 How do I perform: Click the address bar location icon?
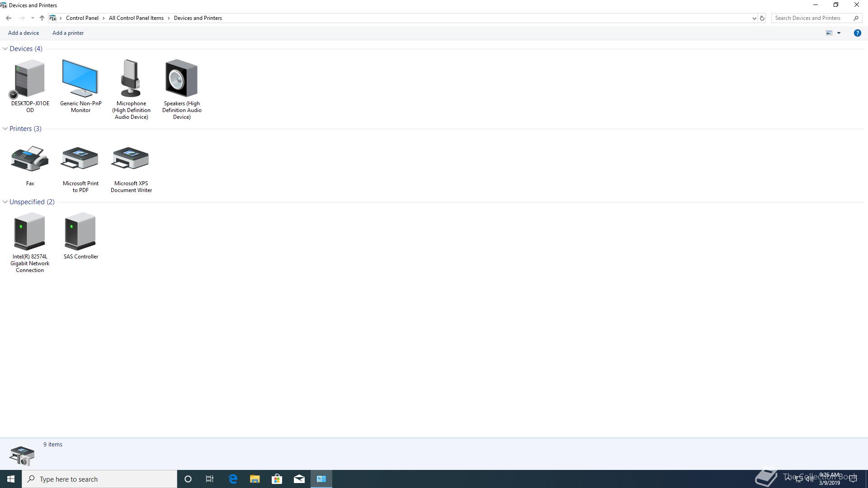(53, 18)
